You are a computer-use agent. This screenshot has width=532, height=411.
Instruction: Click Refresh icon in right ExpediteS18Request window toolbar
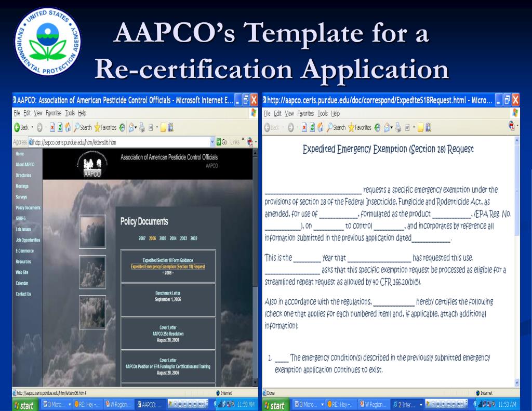pos(312,128)
